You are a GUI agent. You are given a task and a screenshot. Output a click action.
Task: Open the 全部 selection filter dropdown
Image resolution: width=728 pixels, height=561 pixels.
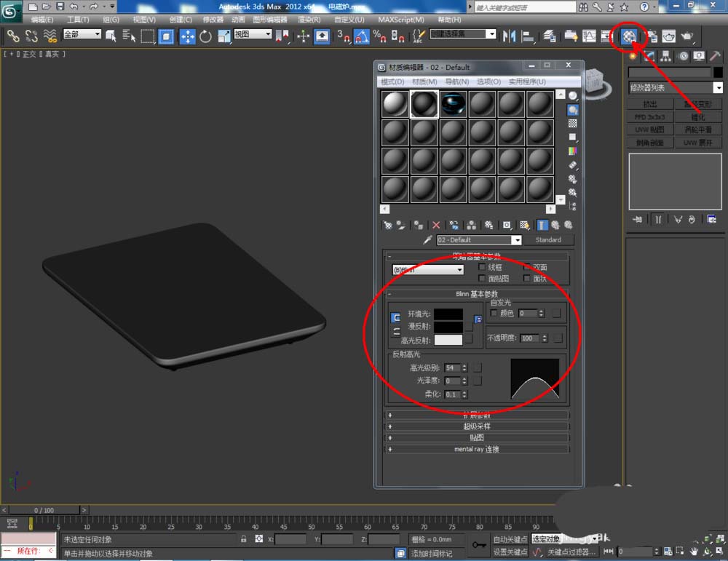(82, 34)
